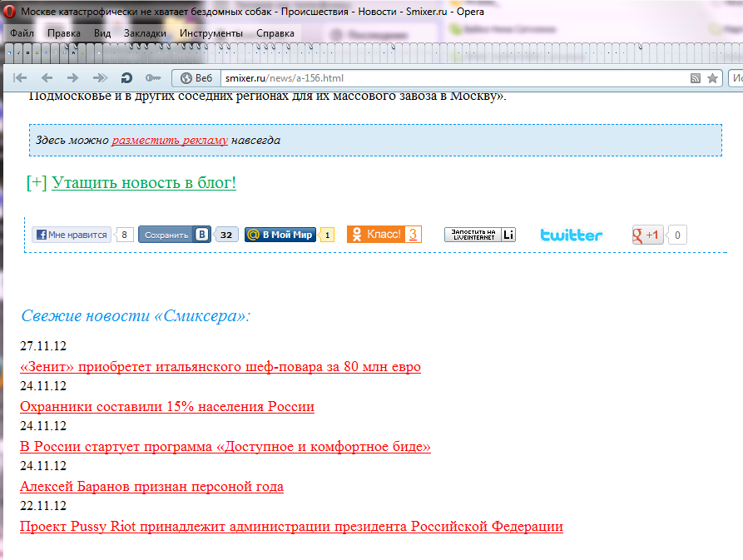Click VK Сохранить share button
Viewport: 743px width, 560px height.
click(174, 235)
